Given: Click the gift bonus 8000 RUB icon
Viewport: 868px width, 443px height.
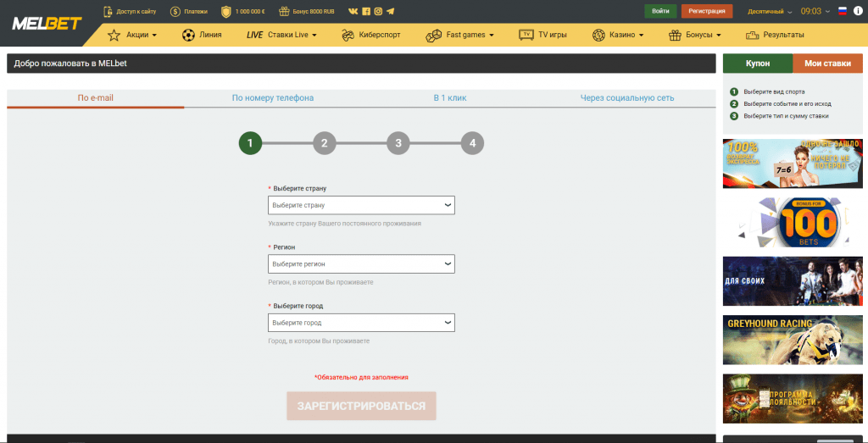Looking at the screenshot, I should 284,11.
